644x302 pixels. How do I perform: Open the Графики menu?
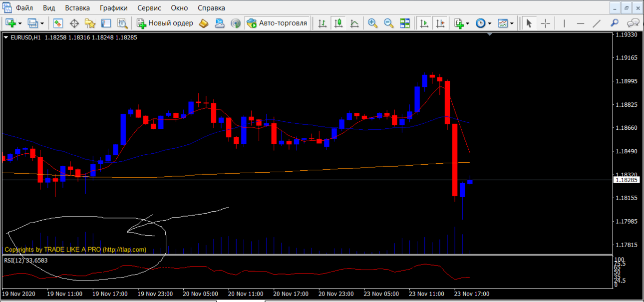113,8
